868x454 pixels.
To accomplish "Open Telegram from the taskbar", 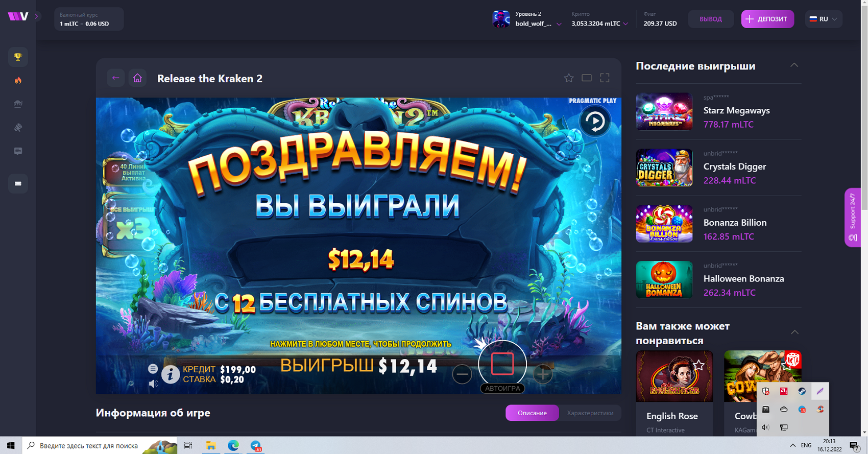I will point(256,445).
